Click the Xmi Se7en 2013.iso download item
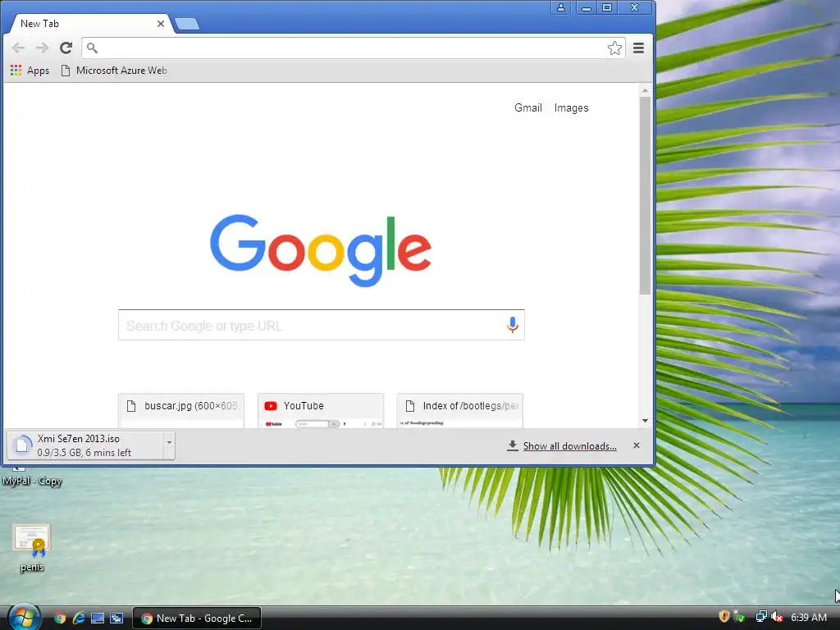Image resolution: width=840 pixels, height=630 pixels. coord(85,445)
